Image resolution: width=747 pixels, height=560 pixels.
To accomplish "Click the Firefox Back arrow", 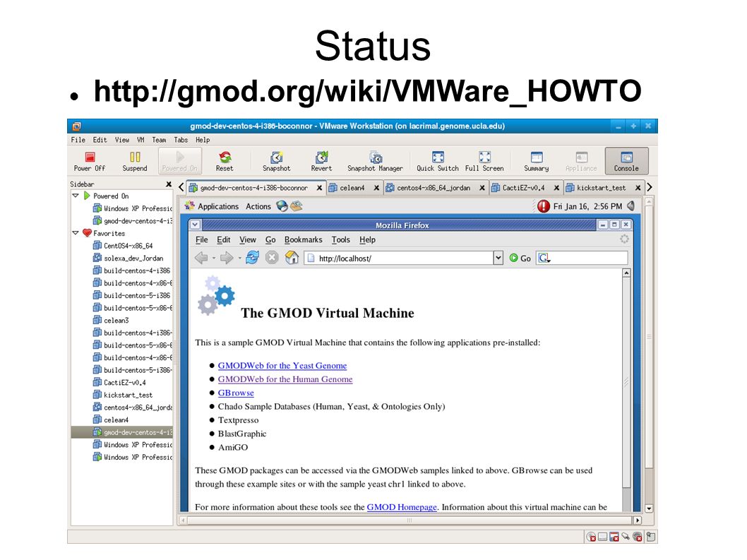I will [201, 258].
